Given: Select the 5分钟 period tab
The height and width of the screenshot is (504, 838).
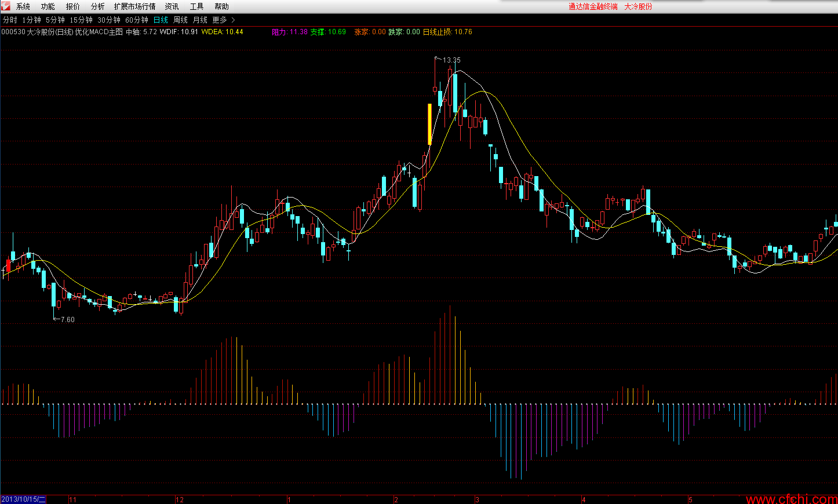Looking at the screenshot, I should click(x=55, y=20).
